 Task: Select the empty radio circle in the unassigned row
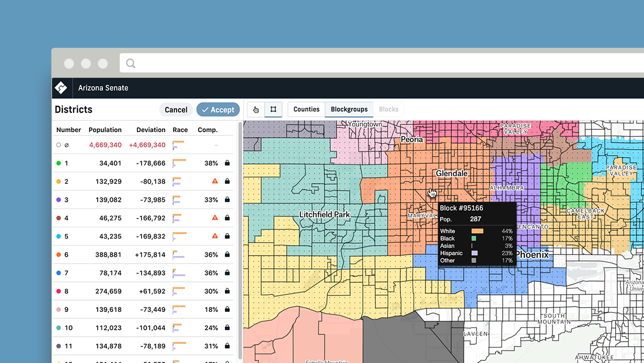click(58, 144)
